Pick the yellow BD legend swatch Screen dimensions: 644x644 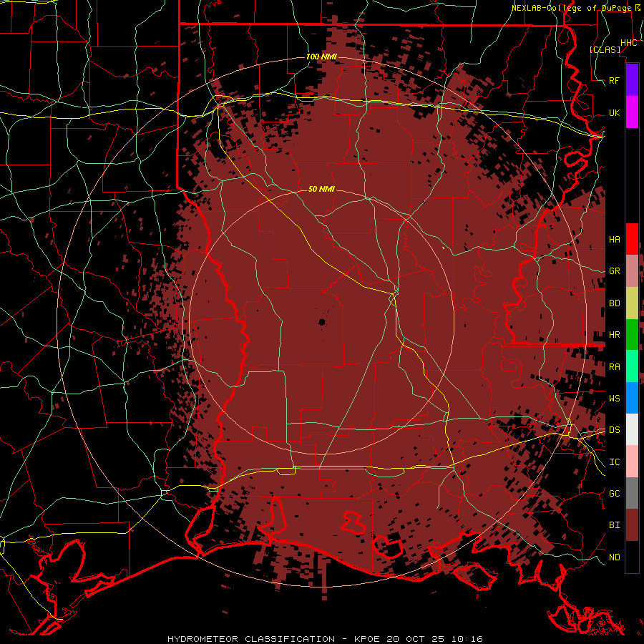tap(632, 303)
